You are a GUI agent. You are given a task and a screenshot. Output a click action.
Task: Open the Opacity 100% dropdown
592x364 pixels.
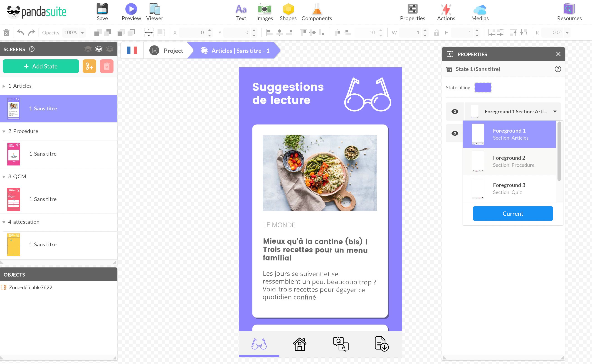pos(82,32)
